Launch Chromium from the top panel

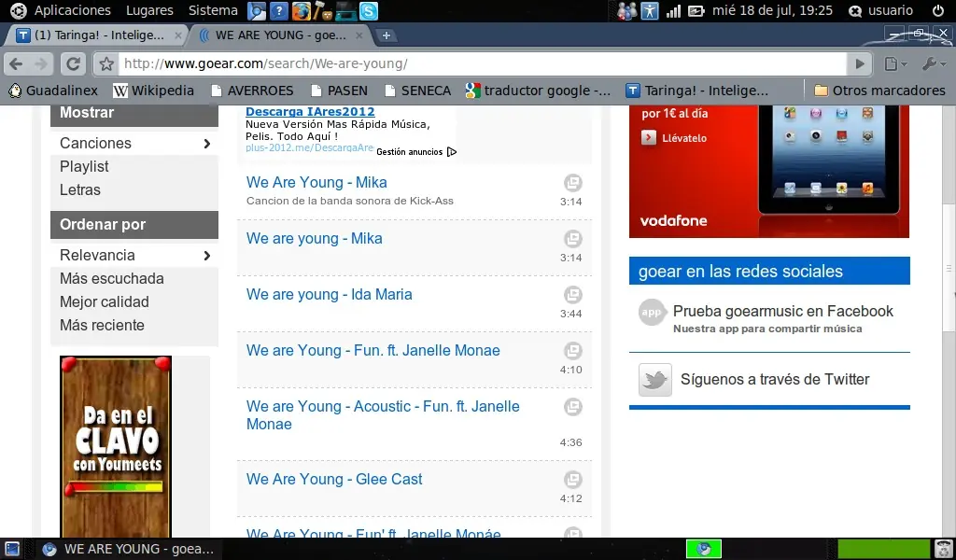(257, 10)
